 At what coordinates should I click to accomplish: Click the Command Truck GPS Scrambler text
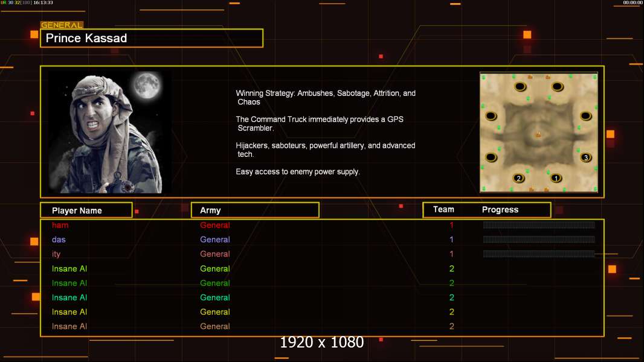click(x=320, y=124)
